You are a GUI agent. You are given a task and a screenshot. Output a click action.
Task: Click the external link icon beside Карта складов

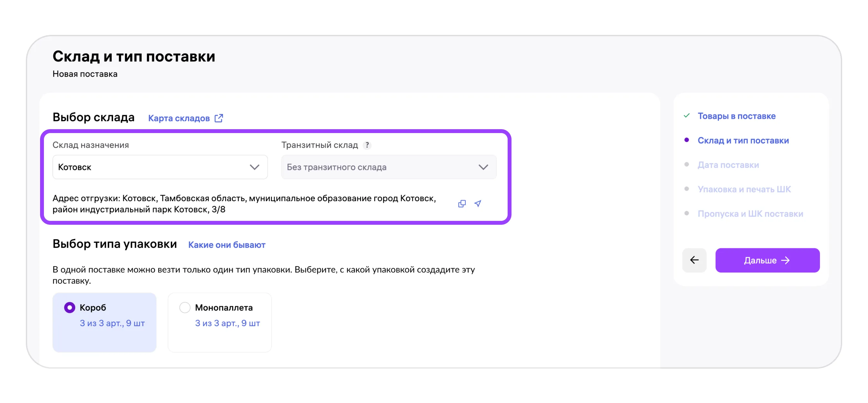pos(219,118)
